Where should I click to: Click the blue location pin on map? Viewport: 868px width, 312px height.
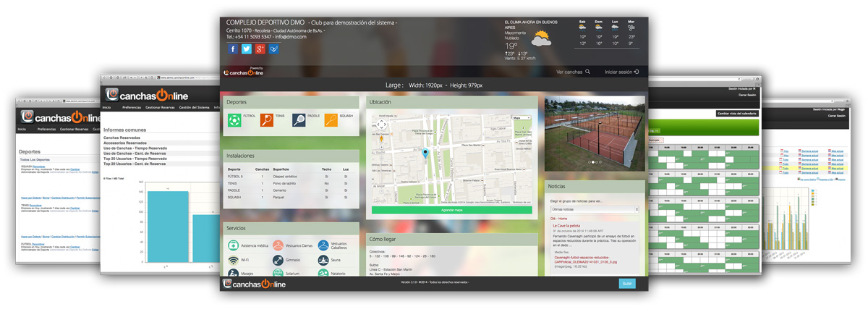[x=425, y=153]
